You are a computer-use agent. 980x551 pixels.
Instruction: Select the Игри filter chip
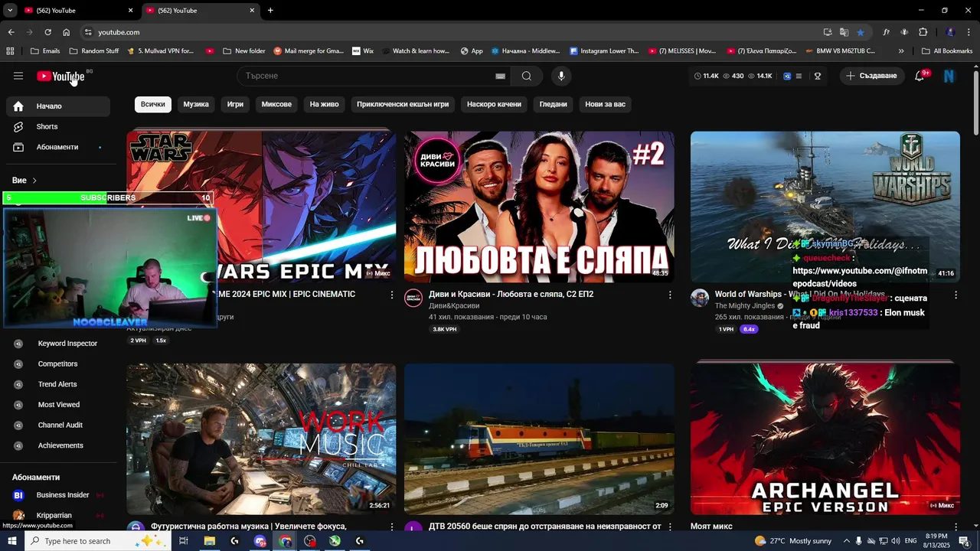coord(235,104)
